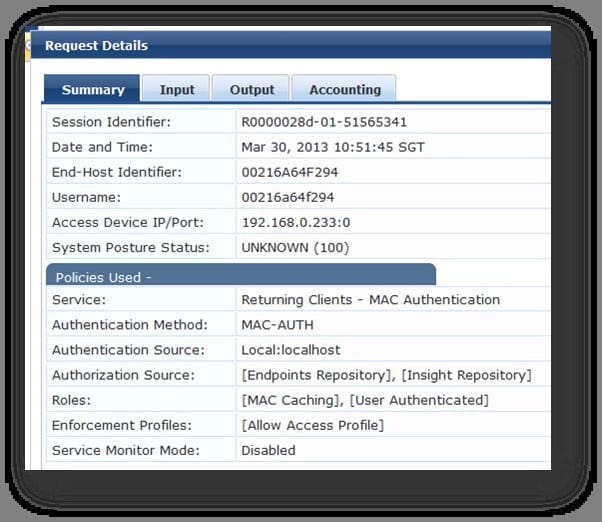Collapse the Policies Used section header

pos(240,276)
